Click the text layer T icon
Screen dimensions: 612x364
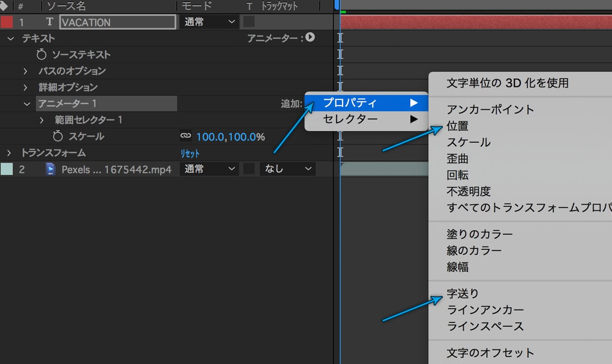click(x=49, y=22)
